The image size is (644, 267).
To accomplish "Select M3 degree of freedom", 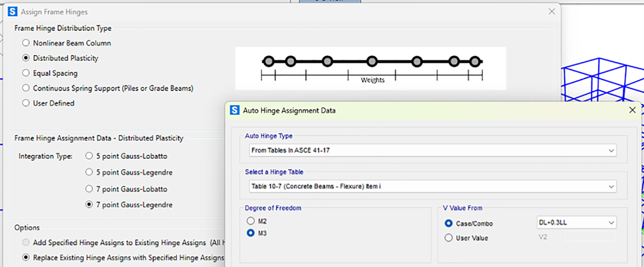I will (x=251, y=233).
